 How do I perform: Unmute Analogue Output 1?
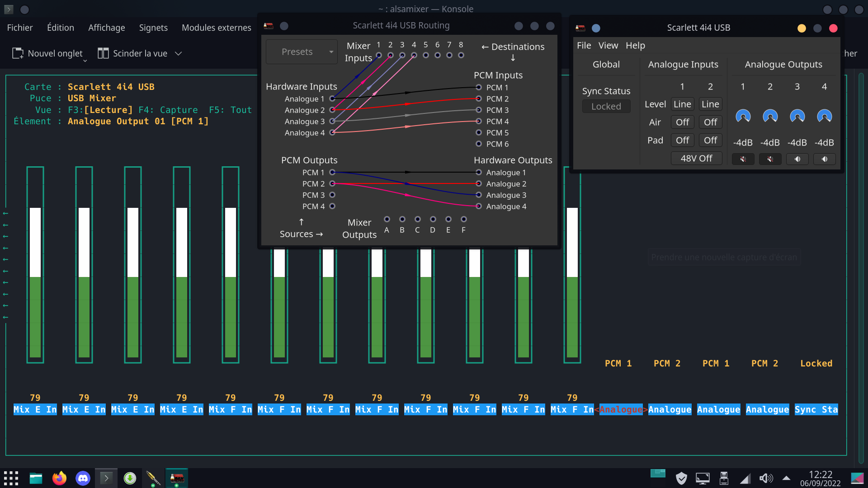point(743,159)
